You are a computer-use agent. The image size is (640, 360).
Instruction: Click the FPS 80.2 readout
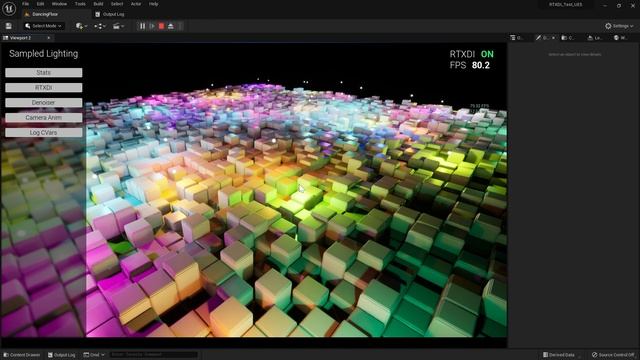point(470,65)
